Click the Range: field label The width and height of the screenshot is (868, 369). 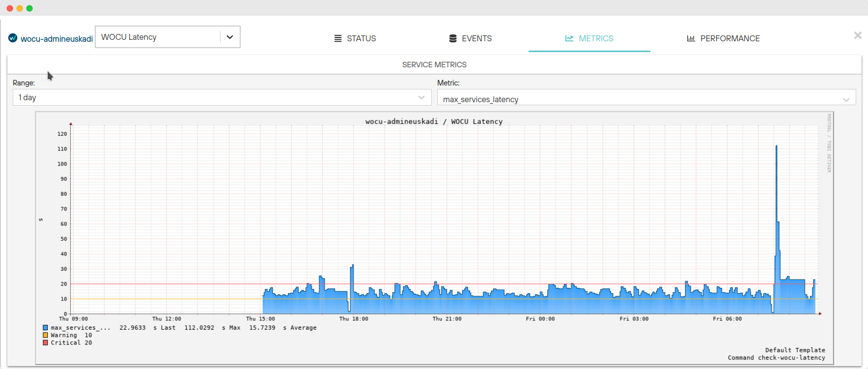point(24,83)
